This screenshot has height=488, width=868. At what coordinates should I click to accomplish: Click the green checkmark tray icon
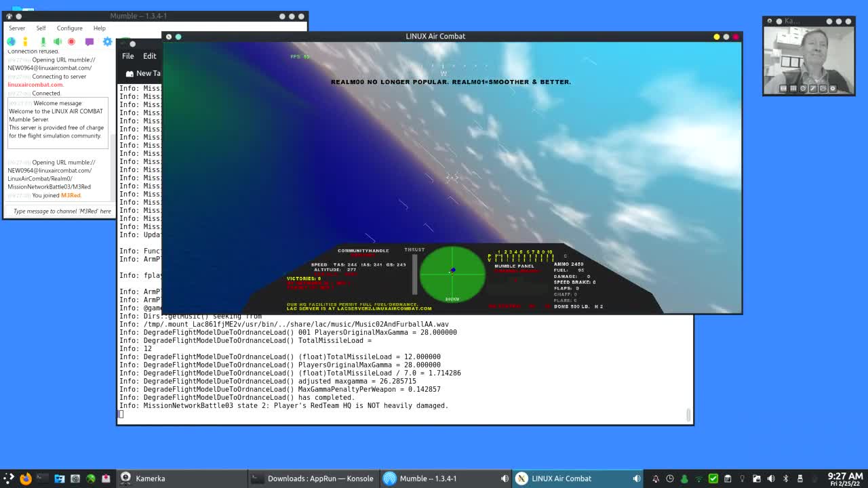click(713, 479)
